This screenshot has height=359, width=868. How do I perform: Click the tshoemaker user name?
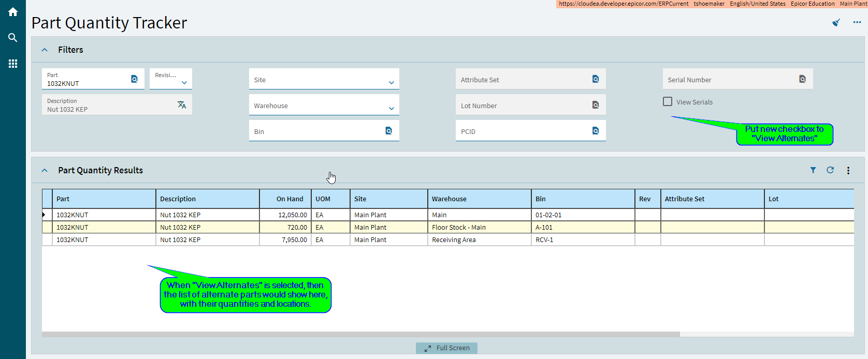click(709, 4)
